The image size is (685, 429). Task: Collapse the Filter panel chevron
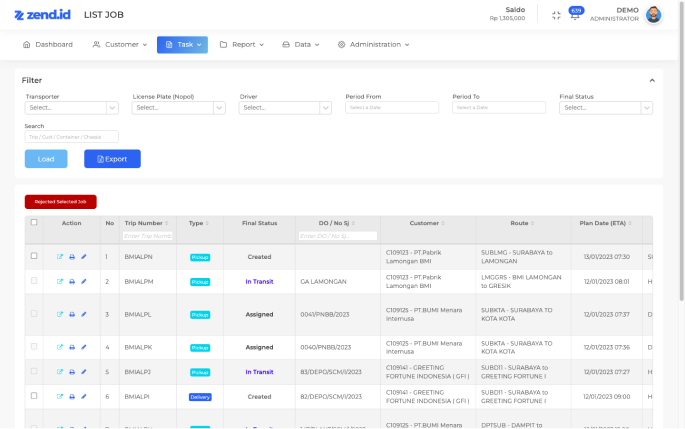coord(652,80)
